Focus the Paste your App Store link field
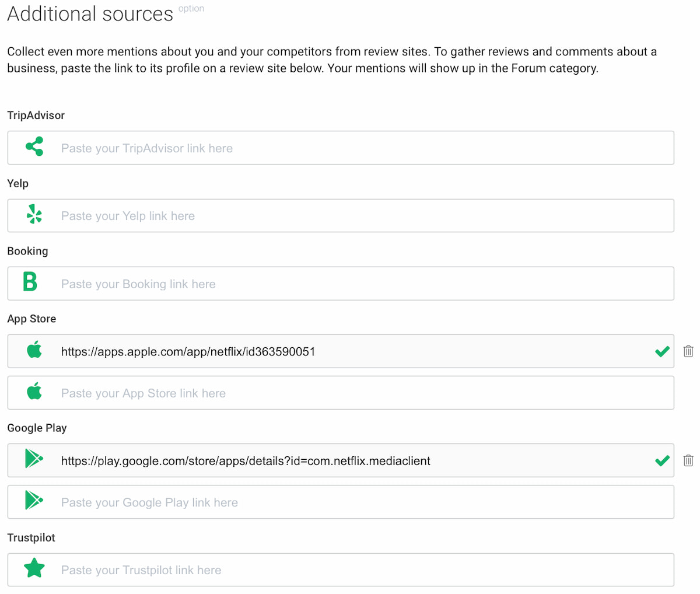 point(341,393)
